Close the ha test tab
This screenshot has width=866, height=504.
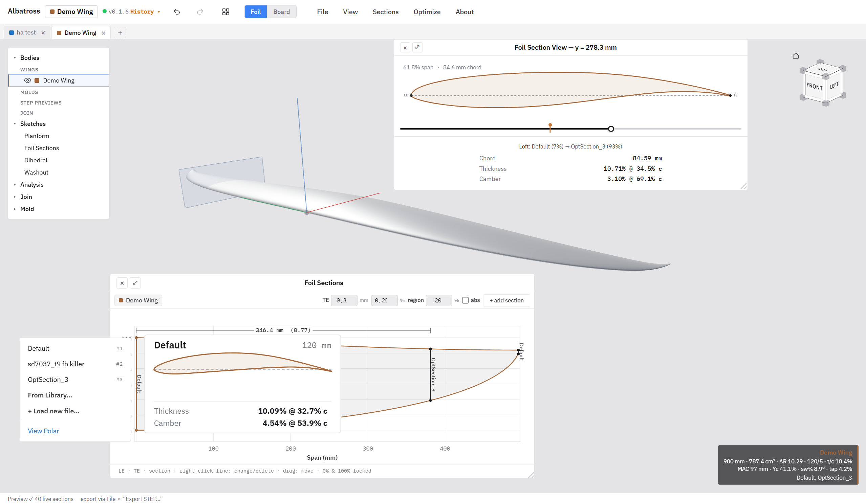(x=43, y=32)
